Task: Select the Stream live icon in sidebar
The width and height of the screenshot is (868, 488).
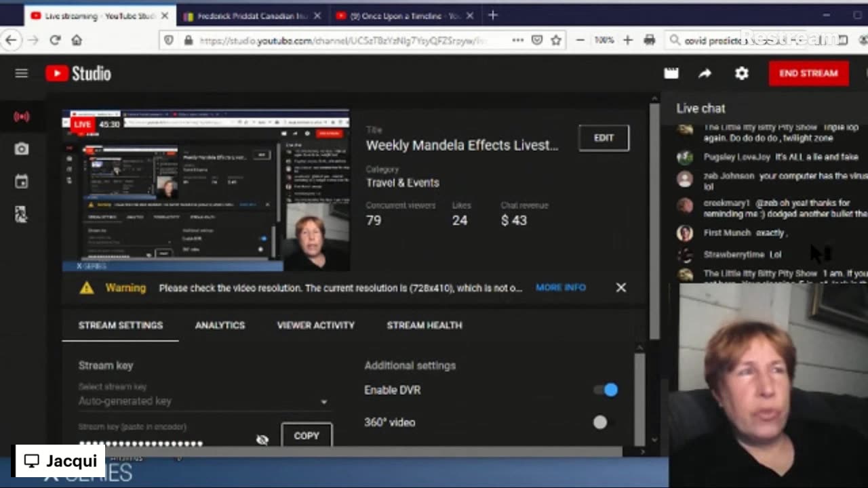Action: tap(22, 117)
